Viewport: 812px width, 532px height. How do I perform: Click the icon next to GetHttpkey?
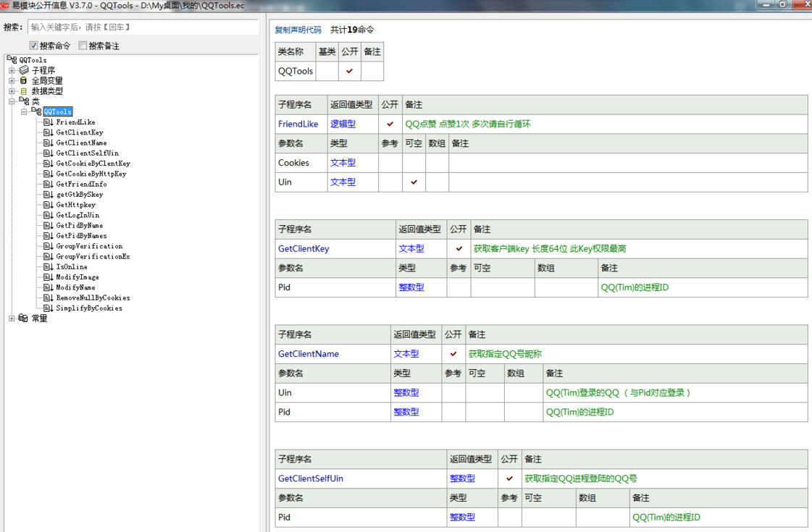48,205
